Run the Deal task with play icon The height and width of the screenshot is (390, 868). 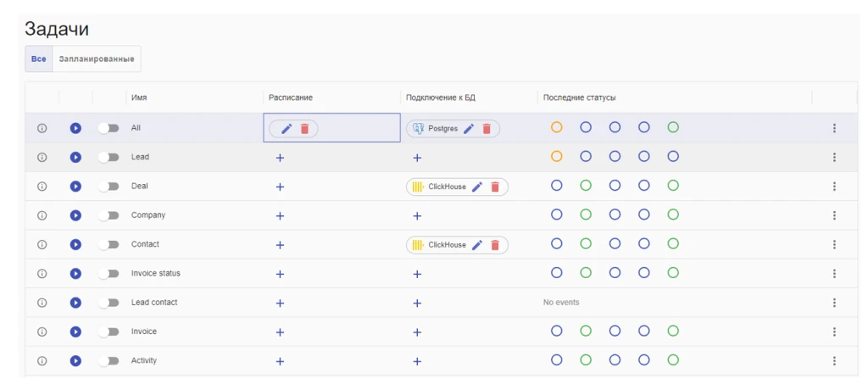coord(75,187)
